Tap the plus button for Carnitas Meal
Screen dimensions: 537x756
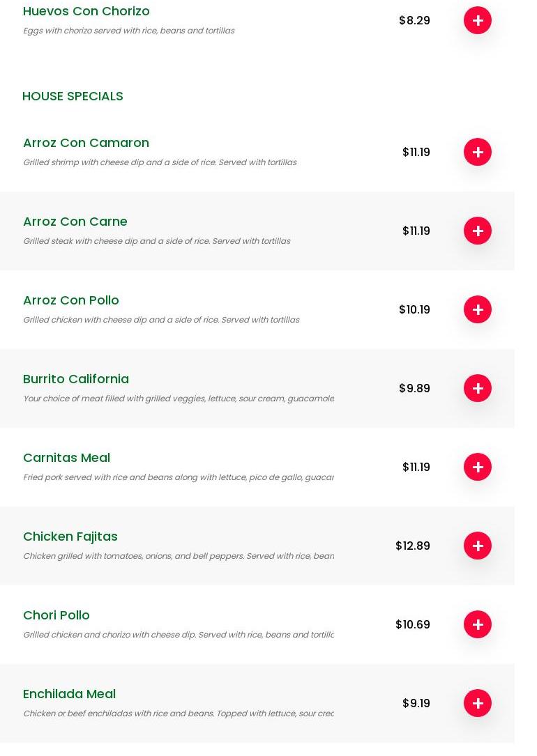pos(477,467)
